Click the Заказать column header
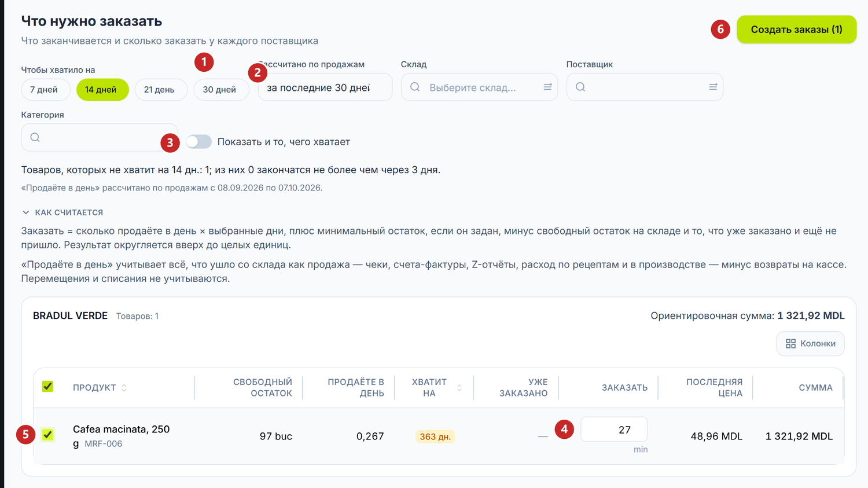The width and height of the screenshot is (868, 488). tap(625, 388)
